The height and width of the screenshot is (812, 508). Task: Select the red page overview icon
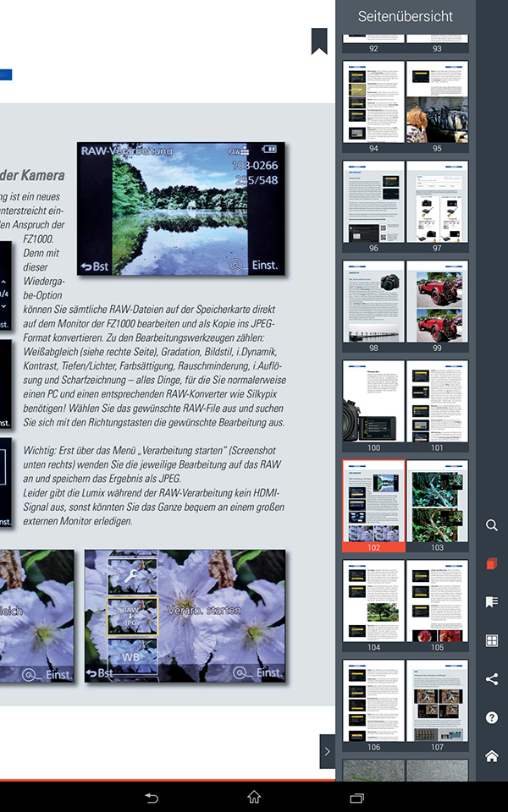coord(491,564)
